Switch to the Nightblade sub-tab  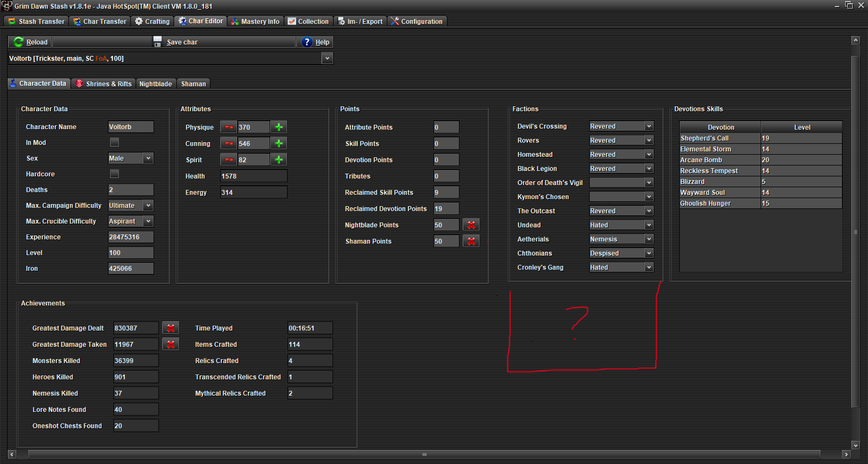click(x=156, y=84)
